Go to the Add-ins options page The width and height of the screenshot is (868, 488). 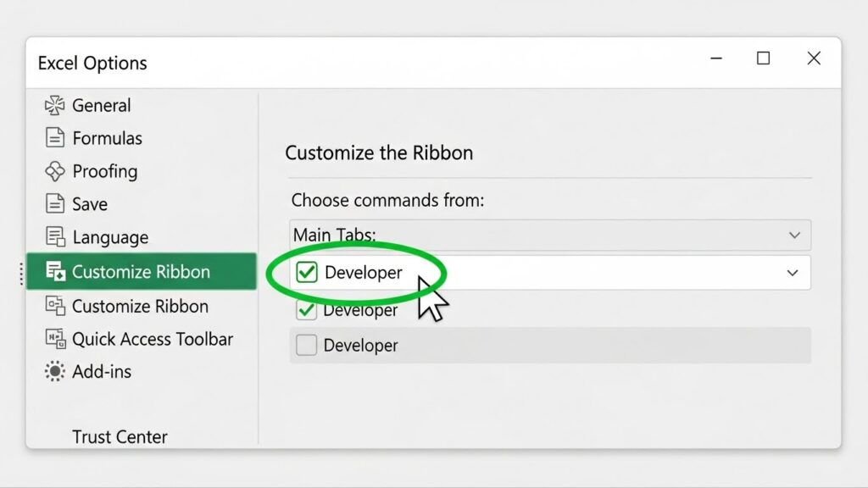[x=102, y=371]
